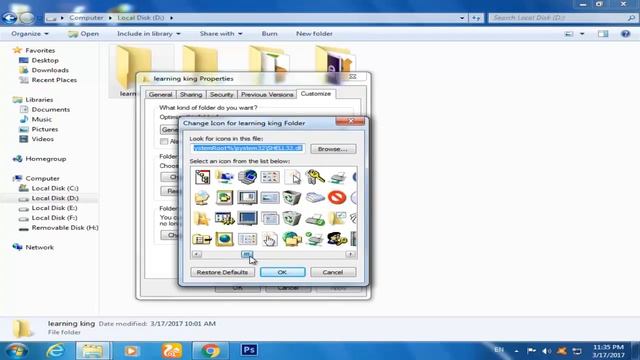Viewport: 640px width, 360px height.
Task: Select Removable Disk (H:) in sidebar
Action: point(64,228)
